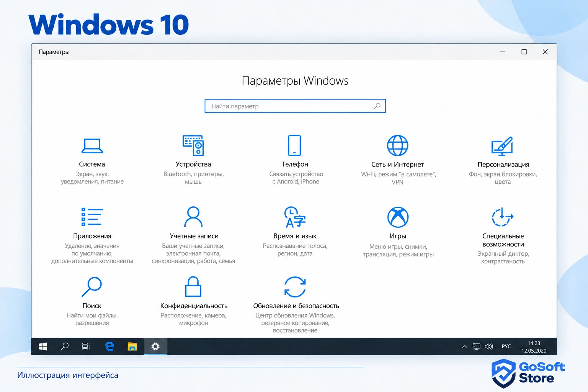Image resolution: width=588 pixels, height=392 pixels.
Task: Click the Поиск label
Action: [x=92, y=306]
